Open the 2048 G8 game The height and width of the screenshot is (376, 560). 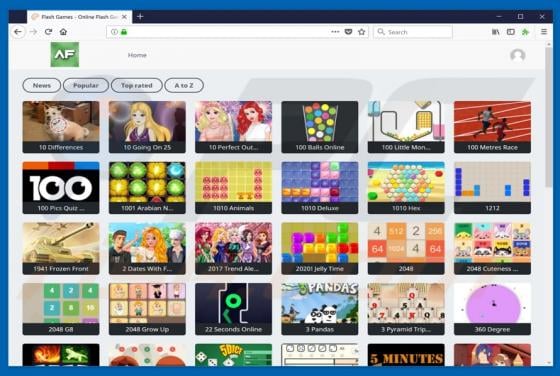[61, 309]
